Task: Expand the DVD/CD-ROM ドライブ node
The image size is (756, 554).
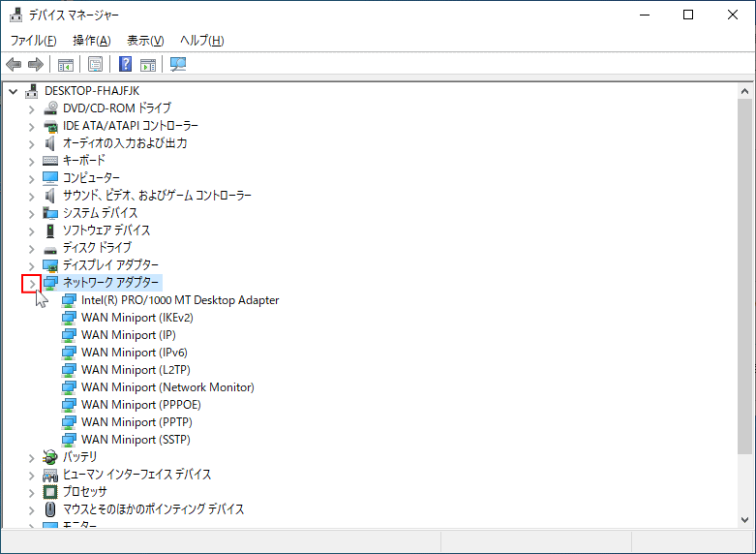Action: (x=32, y=109)
